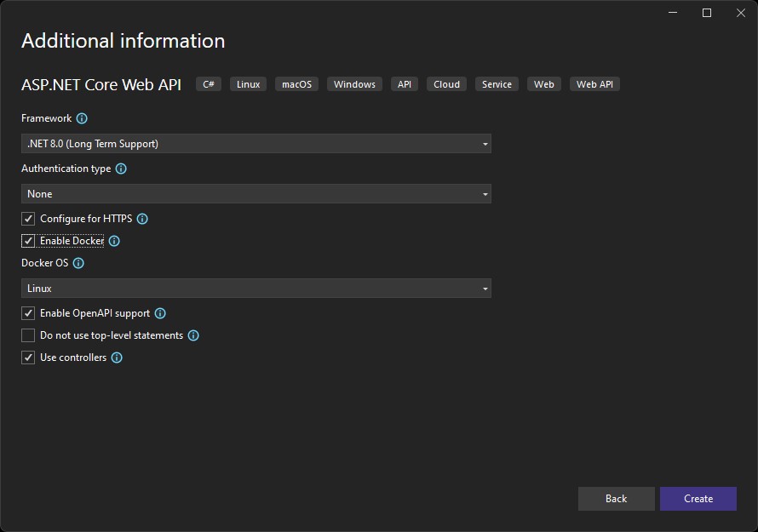Open the Framework dropdown (.NET 8.0)

point(256,144)
